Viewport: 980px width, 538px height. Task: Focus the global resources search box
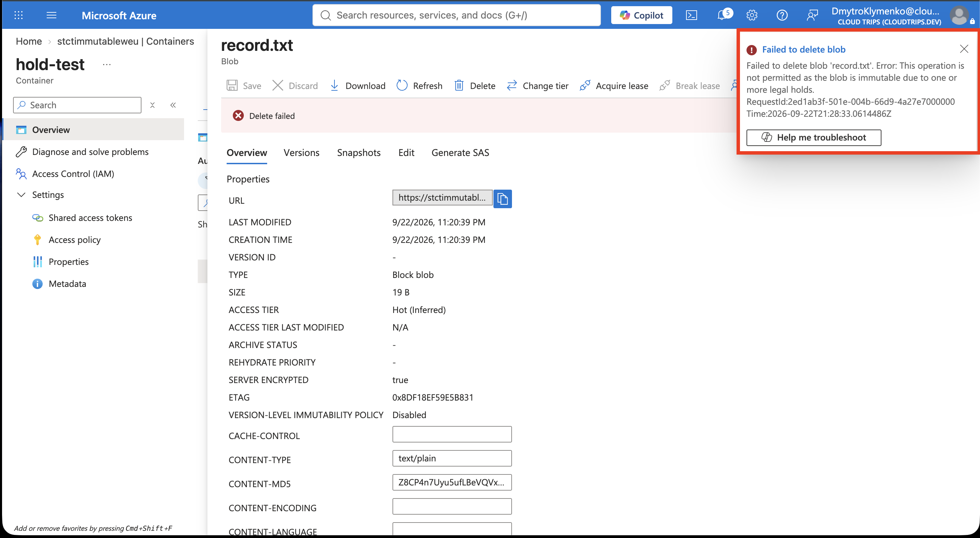click(x=457, y=15)
